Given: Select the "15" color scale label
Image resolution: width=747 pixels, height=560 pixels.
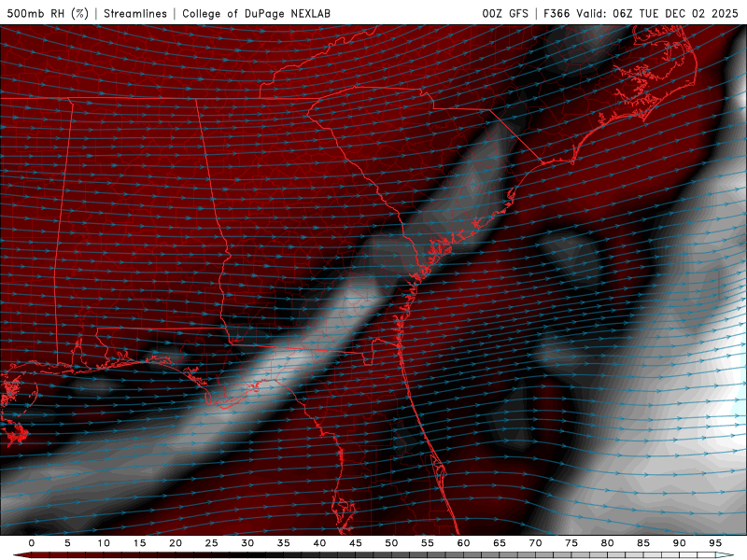Looking at the screenshot, I should tap(139, 543).
